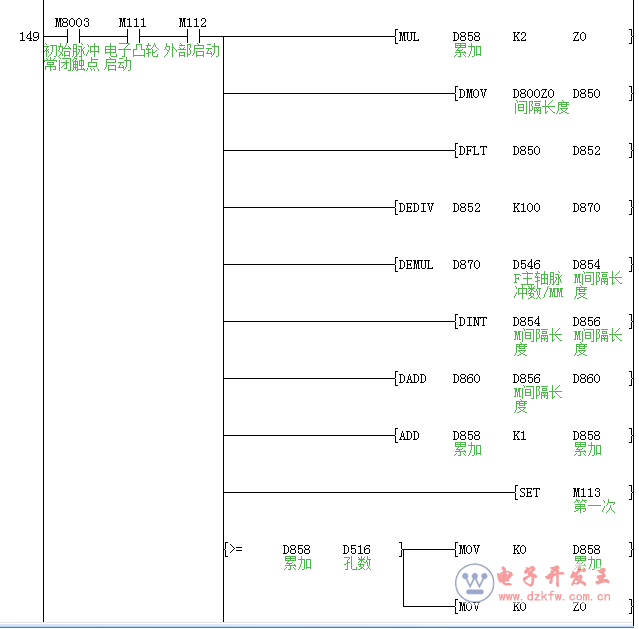Click the circular watermark logo icon
The width and height of the screenshot is (639, 629).
[x=473, y=582]
